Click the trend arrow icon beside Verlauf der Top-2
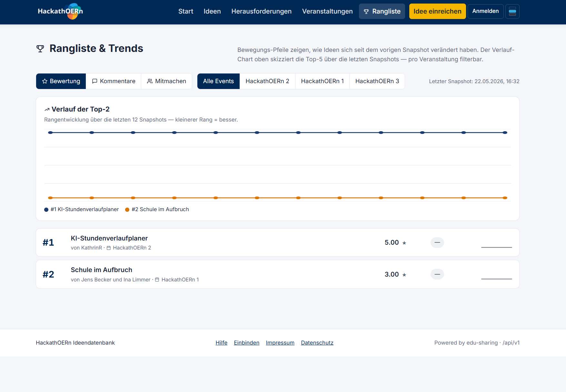Screen dimensions: 566x392 pos(47,110)
